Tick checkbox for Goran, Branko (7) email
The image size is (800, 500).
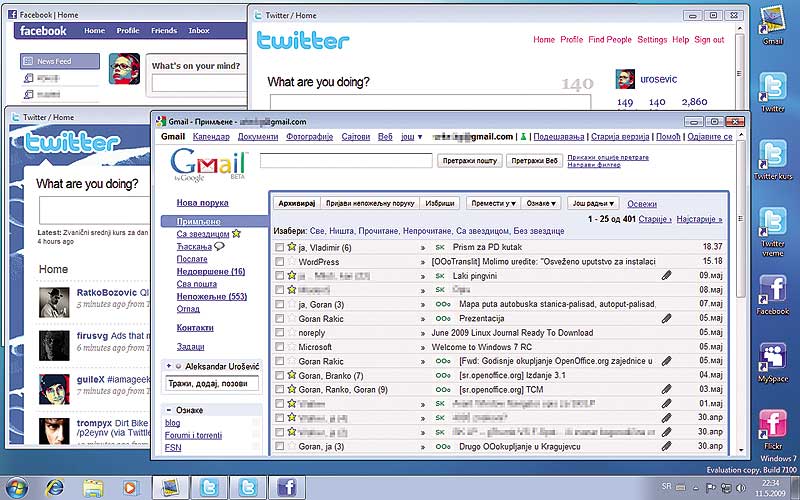(x=279, y=376)
